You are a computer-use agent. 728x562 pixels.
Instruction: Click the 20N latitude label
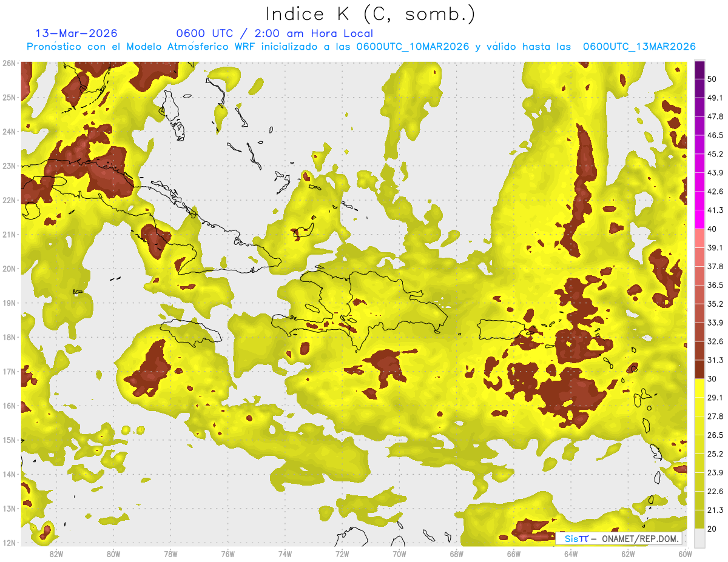(8, 269)
